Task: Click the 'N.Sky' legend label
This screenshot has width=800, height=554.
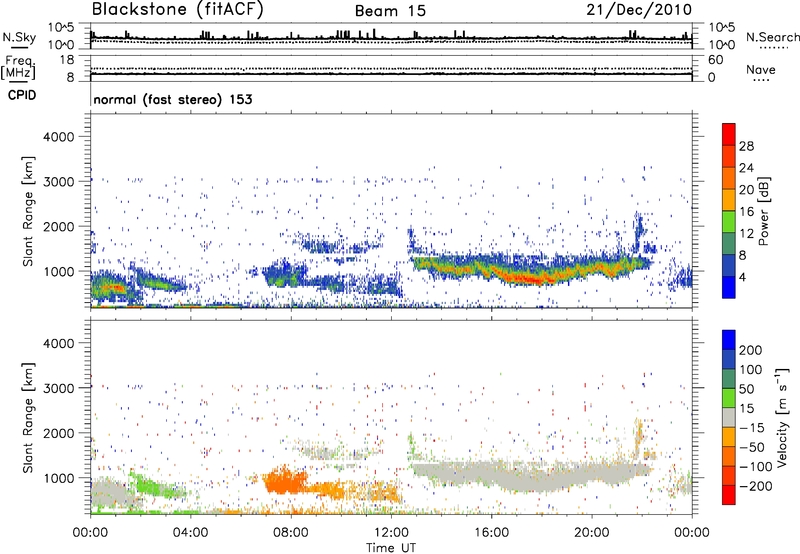Action: point(19,37)
